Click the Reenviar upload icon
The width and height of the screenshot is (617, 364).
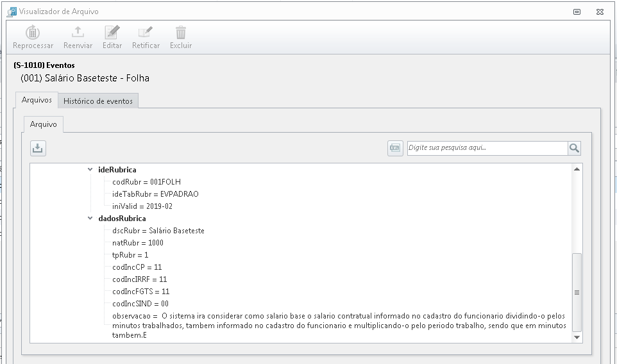78,32
